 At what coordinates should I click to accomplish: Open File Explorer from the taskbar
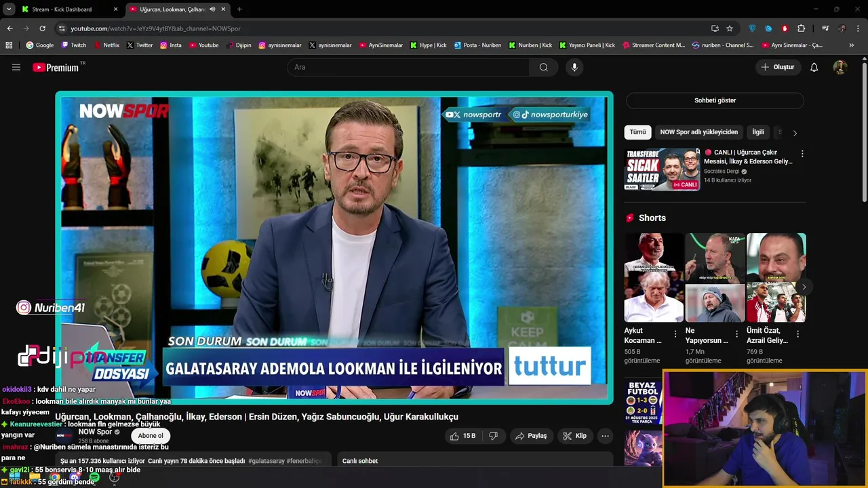coord(35,477)
